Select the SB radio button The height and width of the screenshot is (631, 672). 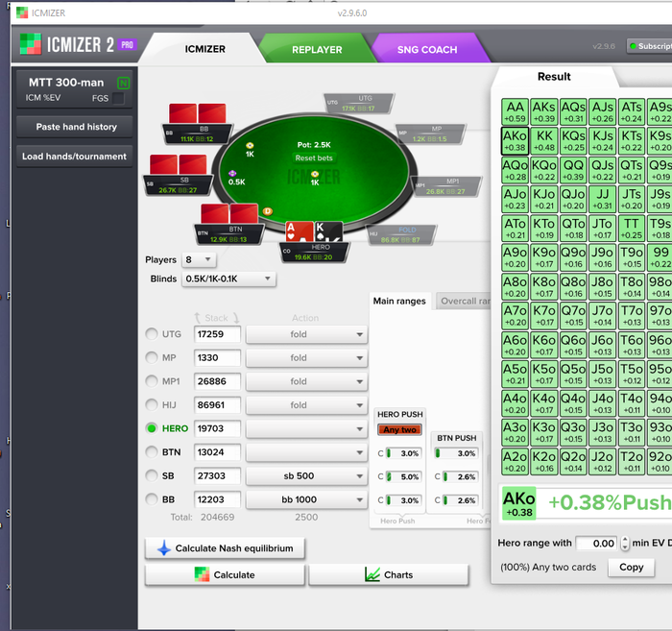coord(152,475)
